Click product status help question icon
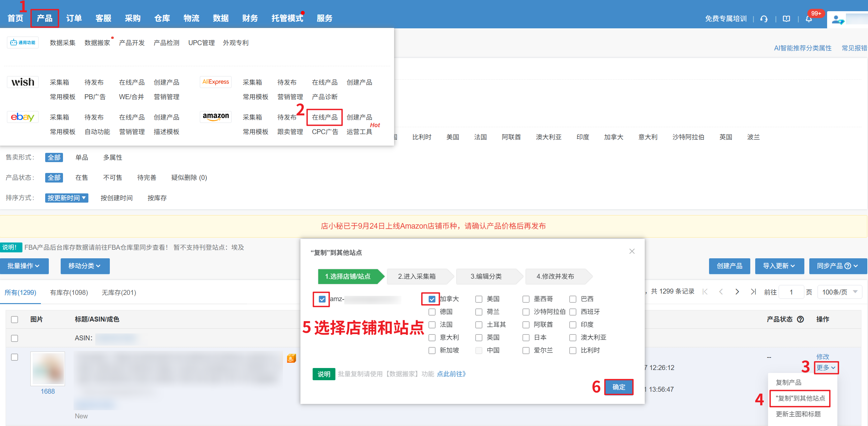 pos(801,319)
